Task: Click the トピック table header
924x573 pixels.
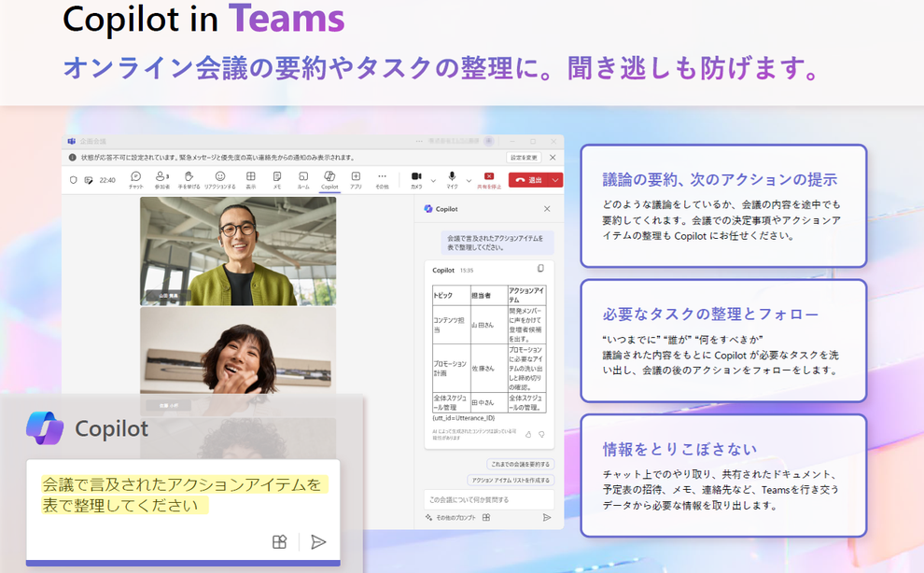Action: 451,295
